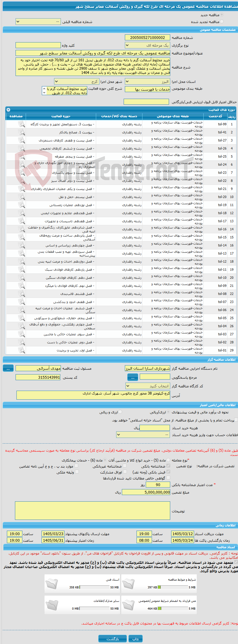
Task: View details icon for row tol-18
Action: (22, 213)
